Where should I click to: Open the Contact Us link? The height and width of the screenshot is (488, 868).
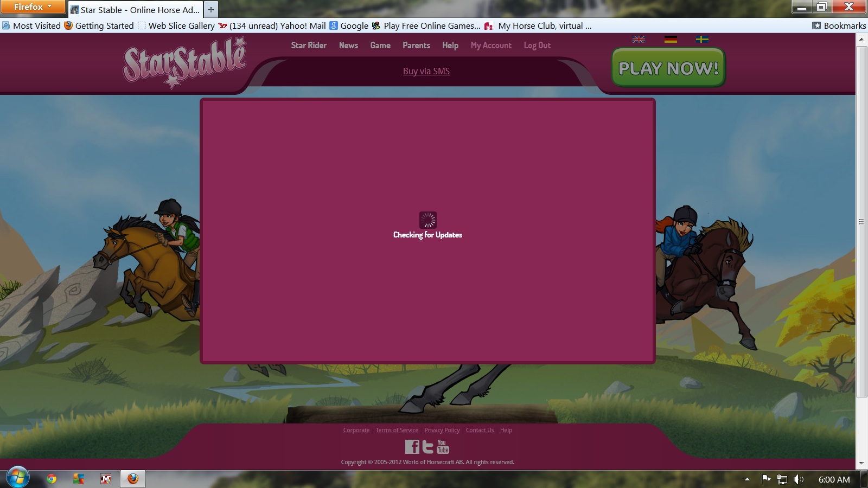[480, 430]
